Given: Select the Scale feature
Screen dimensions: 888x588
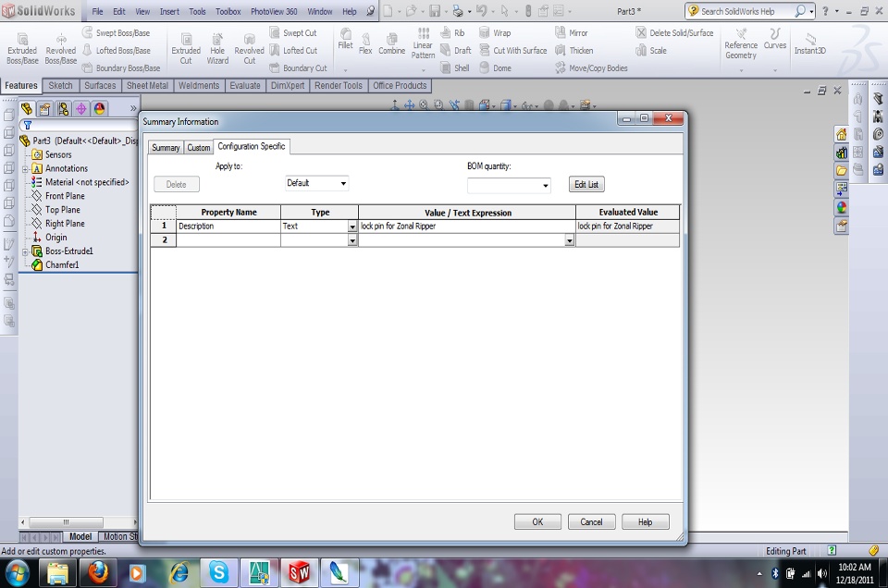Looking at the screenshot, I should (x=651, y=50).
